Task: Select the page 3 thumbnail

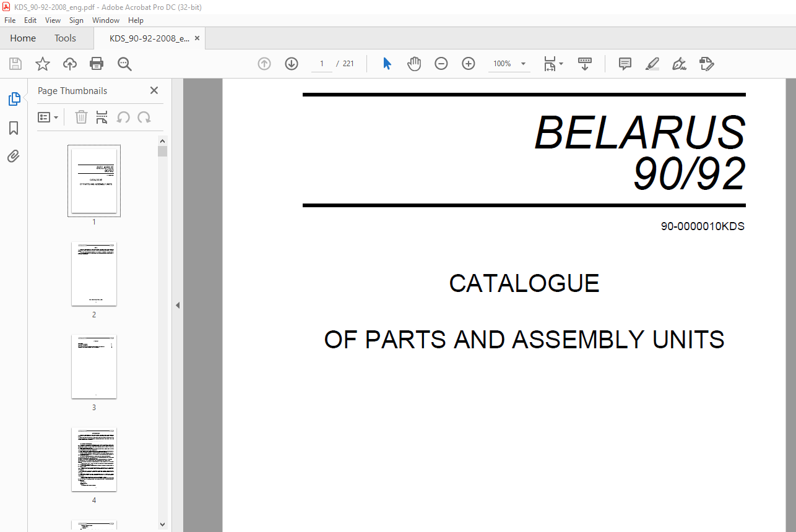Action: (94, 366)
